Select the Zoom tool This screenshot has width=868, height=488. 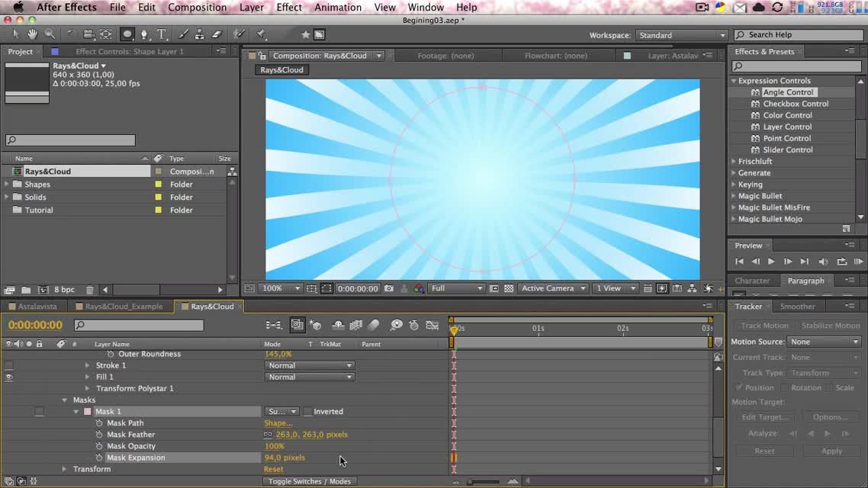click(x=50, y=34)
